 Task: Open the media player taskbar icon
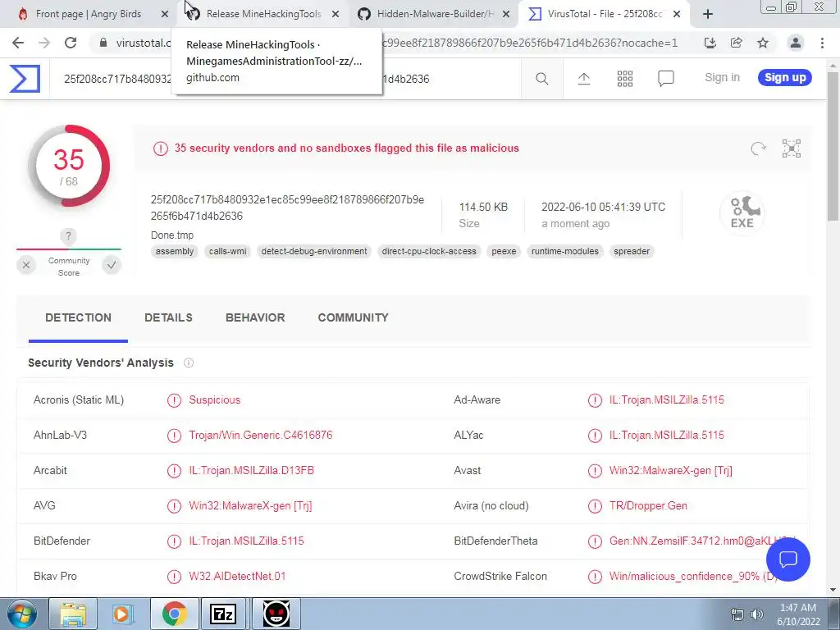click(122, 614)
